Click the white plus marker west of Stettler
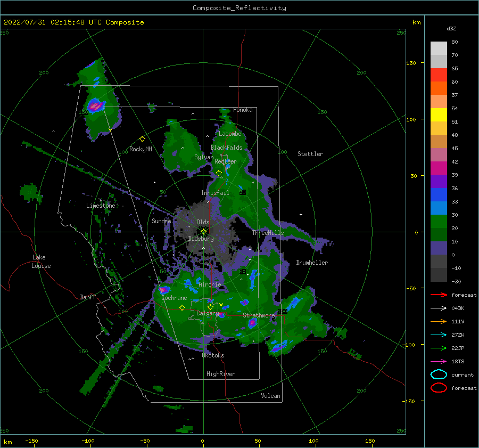 (301, 214)
